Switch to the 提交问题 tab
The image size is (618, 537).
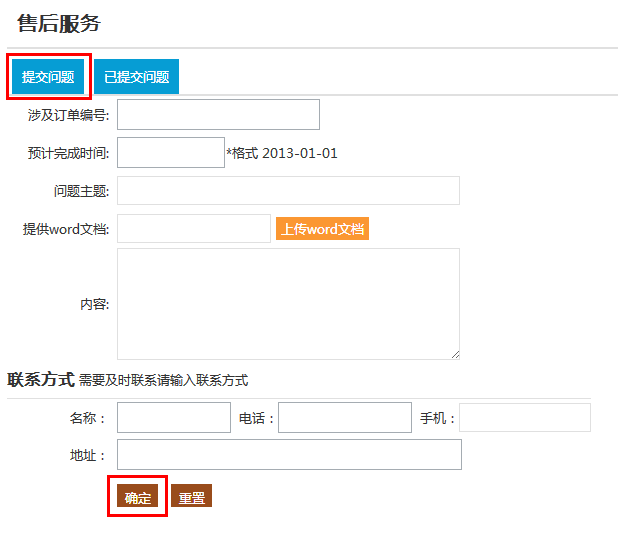[x=48, y=77]
